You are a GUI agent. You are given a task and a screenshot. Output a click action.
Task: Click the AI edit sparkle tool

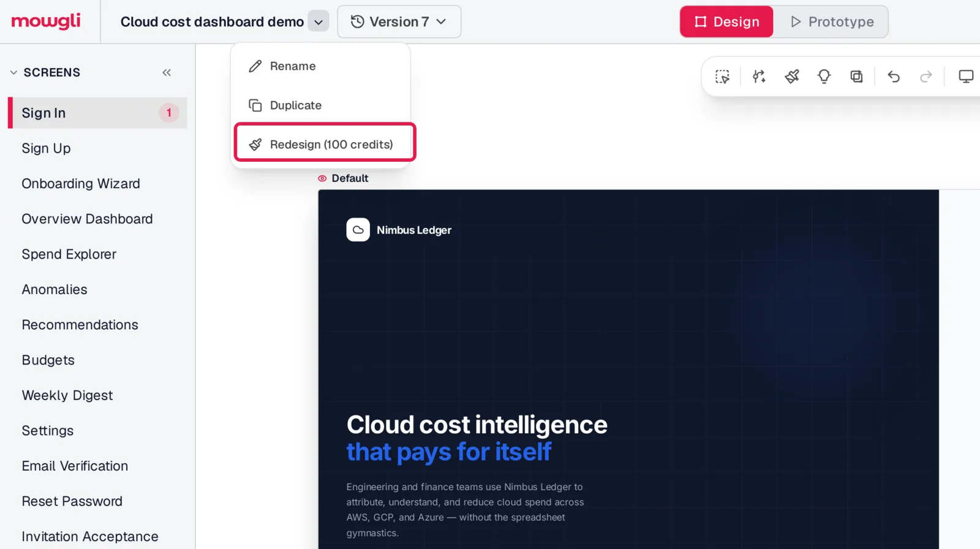click(759, 77)
